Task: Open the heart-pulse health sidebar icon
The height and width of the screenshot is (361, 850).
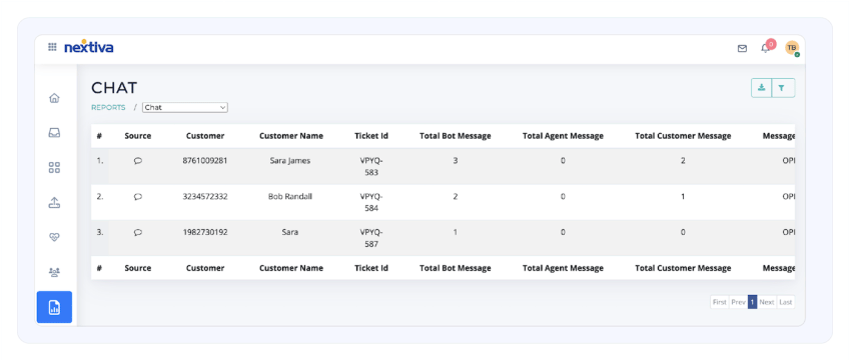Action: coord(54,237)
